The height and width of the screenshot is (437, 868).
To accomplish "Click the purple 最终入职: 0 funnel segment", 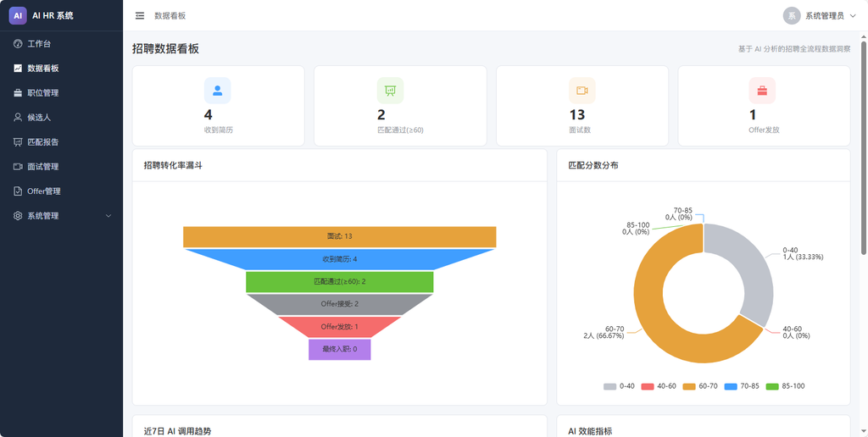I will pyautogui.click(x=339, y=350).
